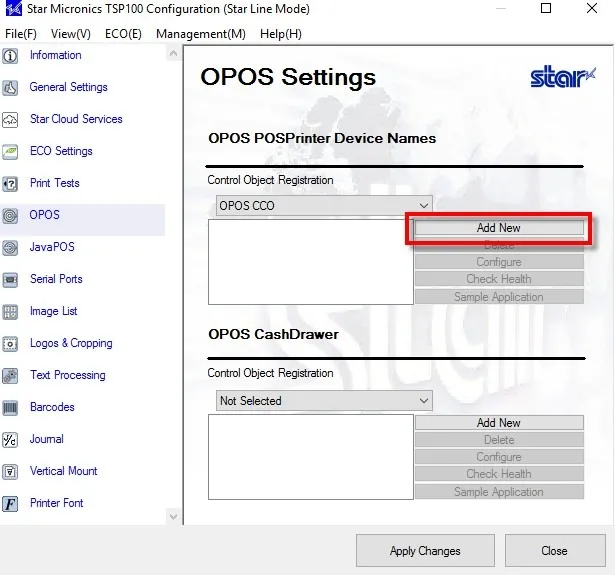This screenshot has height=575, width=615.
Task: Open the ECO Settings page
Action: 61,151
